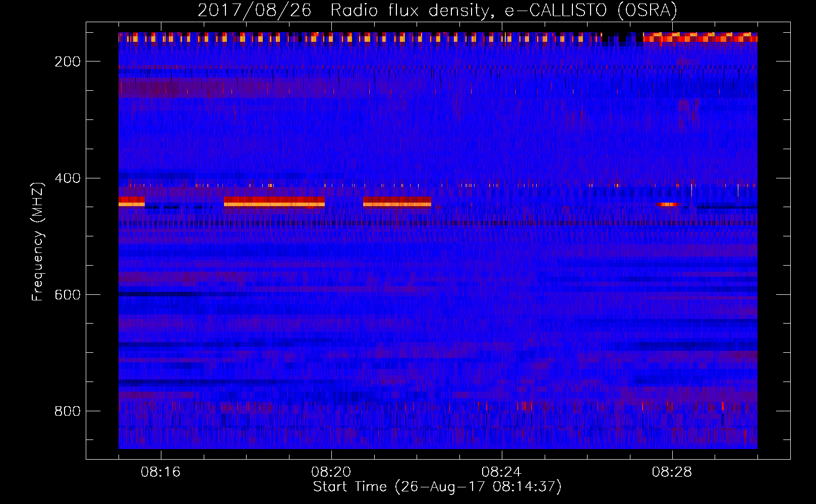Click the 08:28 time tick label
Image resolution: width=816 pixels, height=504 pixels.
click(672, 472)
